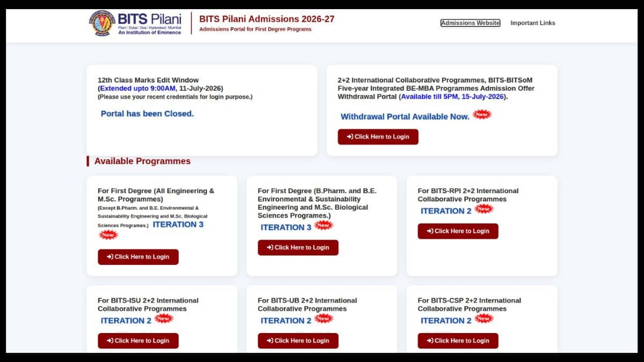Log in for BITS-ISU 2+2 programmes

(x=138, y=341)
